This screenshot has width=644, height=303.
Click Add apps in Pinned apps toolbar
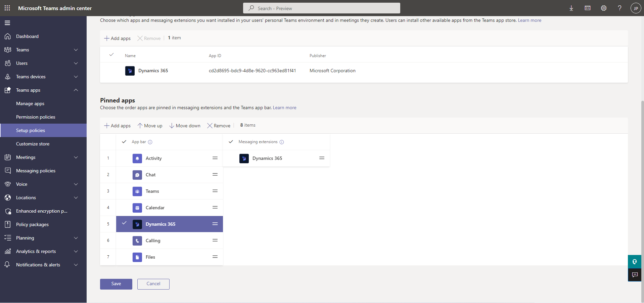click(117, 126)
